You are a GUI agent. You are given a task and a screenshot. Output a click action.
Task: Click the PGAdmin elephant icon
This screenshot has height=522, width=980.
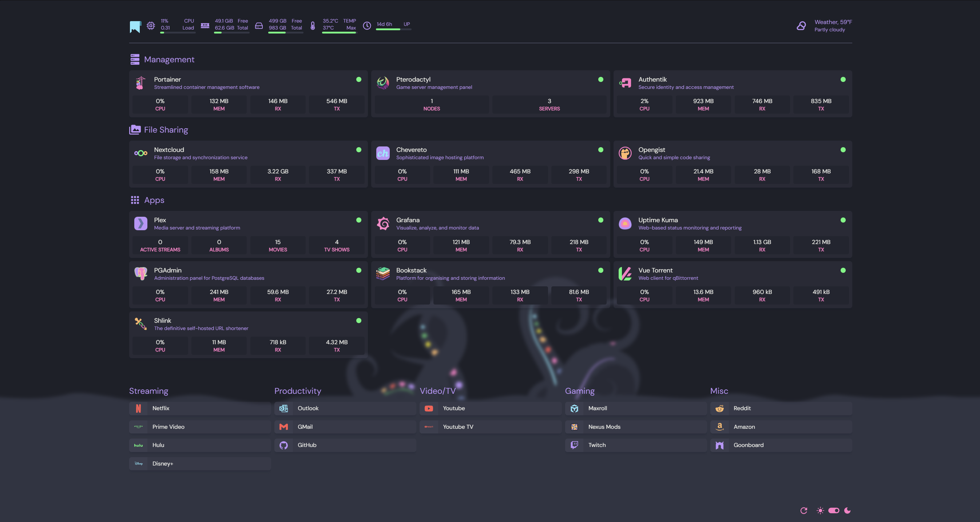coord(140,273)
